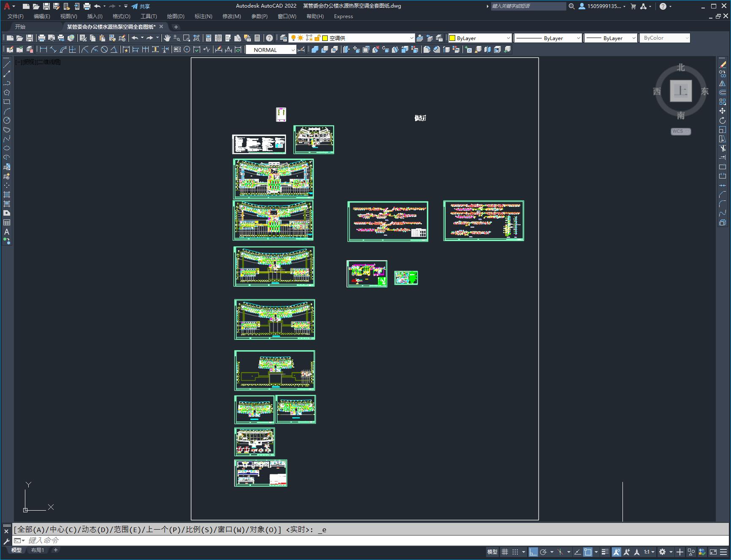The height and width of the screenshot is (560, 731).
Task: Open the 修改(M) menu
Action: pyautogui.click(x=231, y=16)
